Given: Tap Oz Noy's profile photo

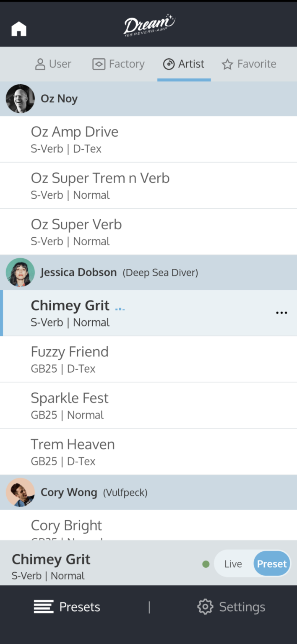Looking at the screenshot, I should 20,99.
